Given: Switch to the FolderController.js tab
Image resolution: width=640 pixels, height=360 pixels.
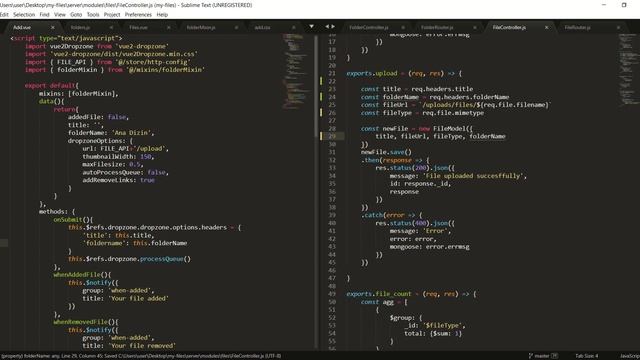Looking at the screenshot, I should 369,27.
